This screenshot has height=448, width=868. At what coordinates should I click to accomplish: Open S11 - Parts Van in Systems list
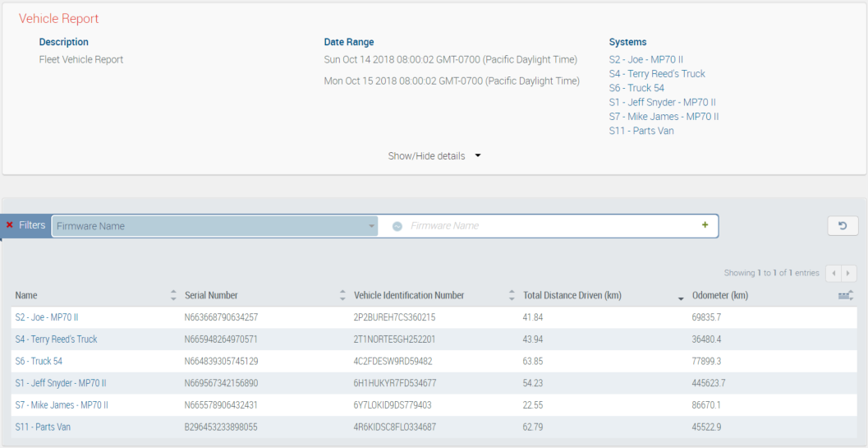click(641, 131)
